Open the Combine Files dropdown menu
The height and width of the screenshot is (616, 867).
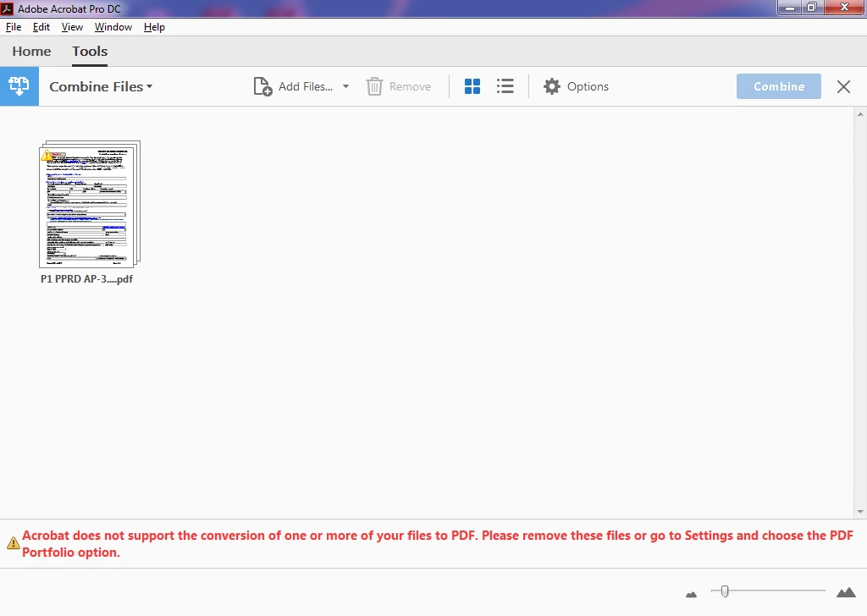click(101, 87)
